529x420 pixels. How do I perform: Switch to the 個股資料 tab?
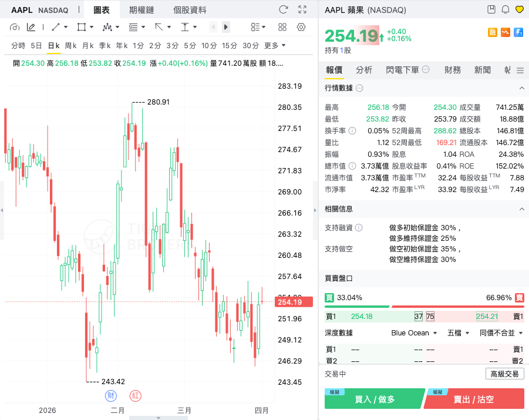coord(190,10)
